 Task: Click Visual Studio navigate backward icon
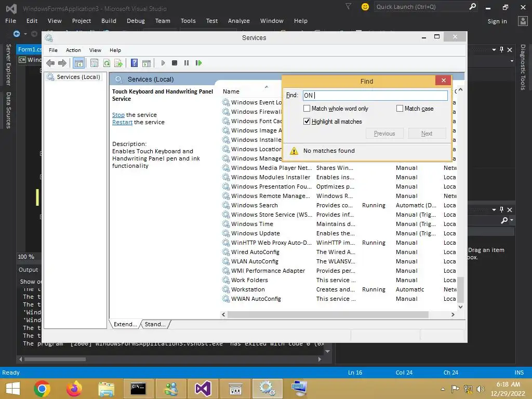(x=16, y=34)
